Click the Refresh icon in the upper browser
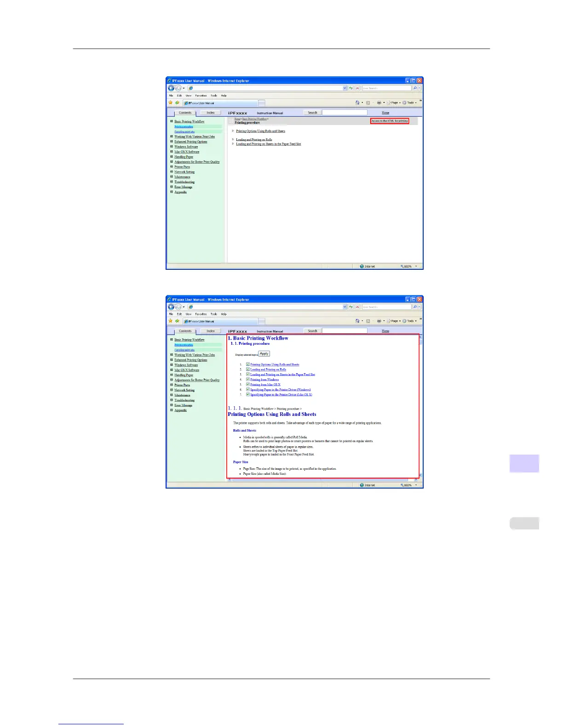This screenshot has height=728, width=563. click(x=351, y=88)
